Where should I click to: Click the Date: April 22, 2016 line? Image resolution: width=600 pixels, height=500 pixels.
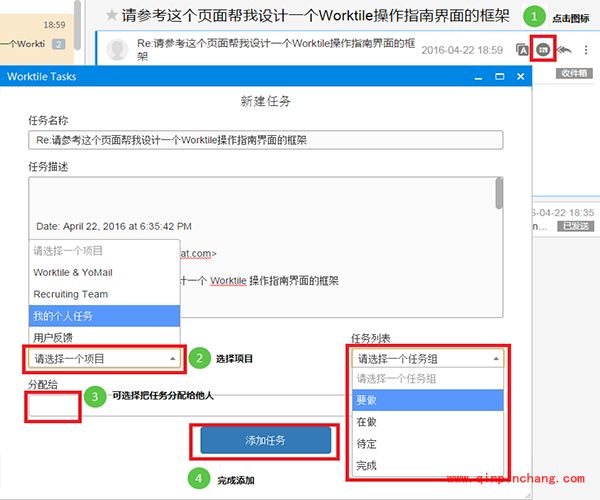(x=114, y=226)
